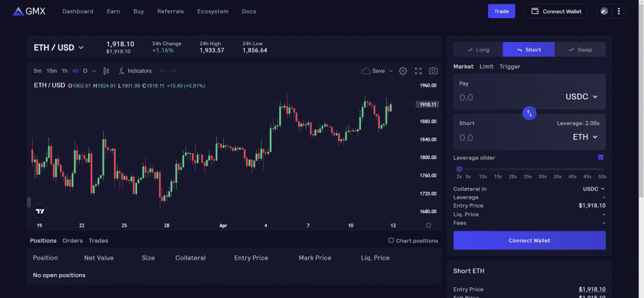This screenshot has width=644, height=298.
Task: Open chart axis settings gear at bottom right
Action: click(428, 225)
